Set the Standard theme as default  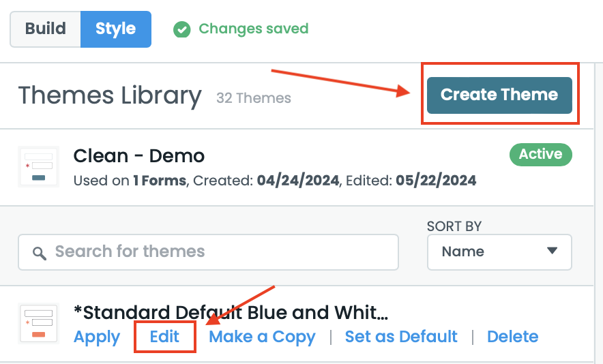pos(401,337)
